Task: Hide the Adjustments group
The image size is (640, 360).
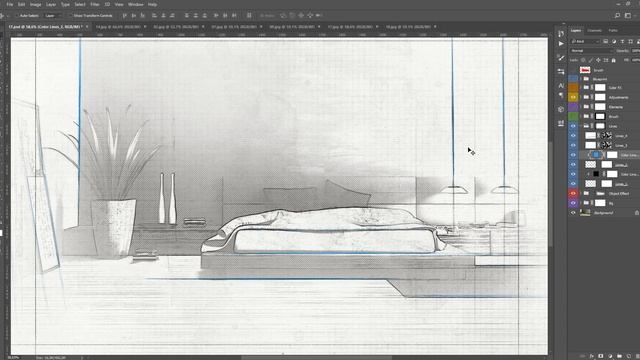Action: coord(573,97)
